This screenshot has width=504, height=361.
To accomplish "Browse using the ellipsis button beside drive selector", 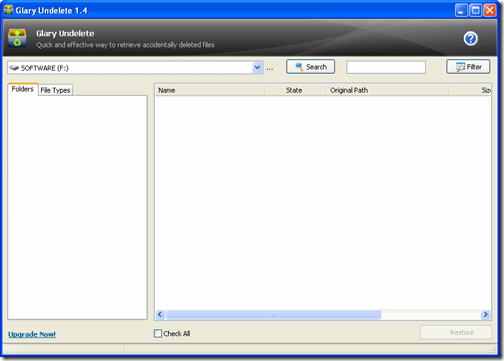I will (x=270, y=68).
